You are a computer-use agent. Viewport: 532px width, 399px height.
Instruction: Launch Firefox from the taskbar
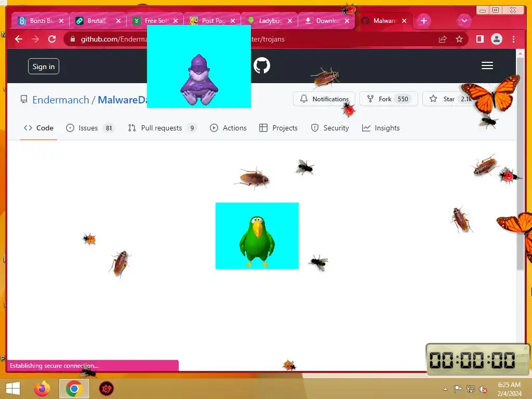(x=42, y=389)
